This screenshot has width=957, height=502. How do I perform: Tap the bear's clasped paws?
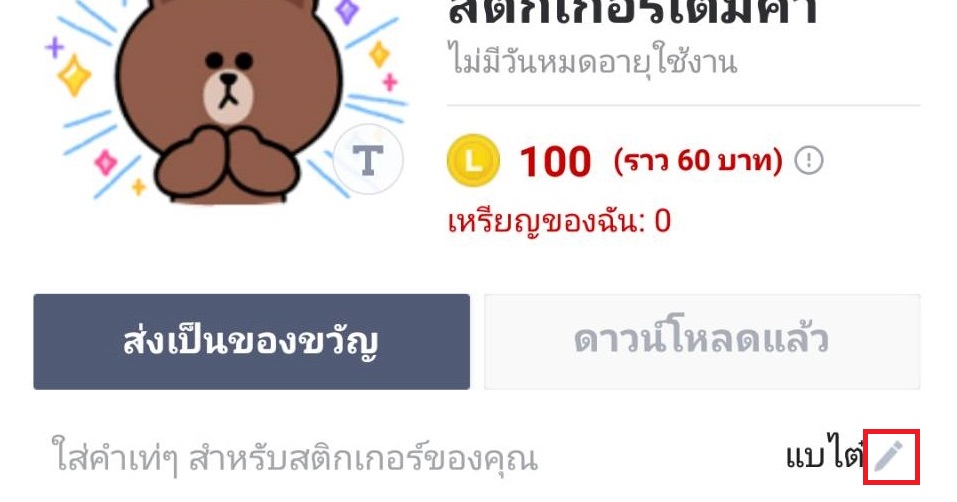pyautogui.click(x=227, y=163)
